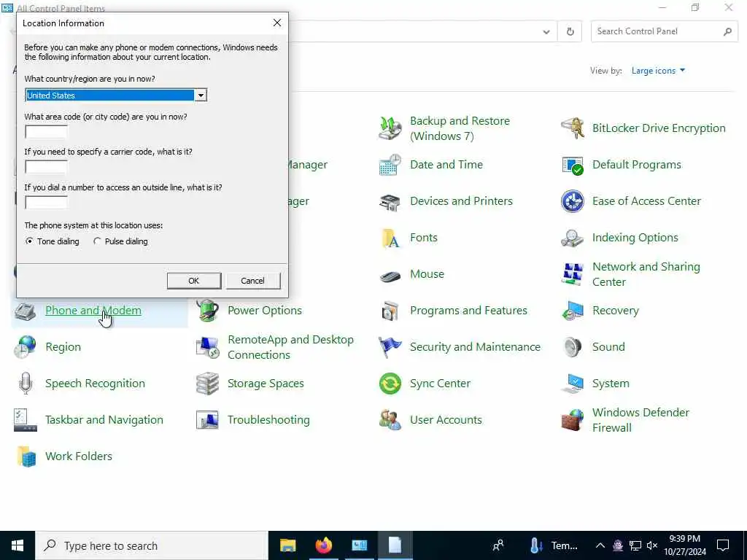
Task: Open RemoteApp and Desktop Connections icon
Action: coord(208,347)
